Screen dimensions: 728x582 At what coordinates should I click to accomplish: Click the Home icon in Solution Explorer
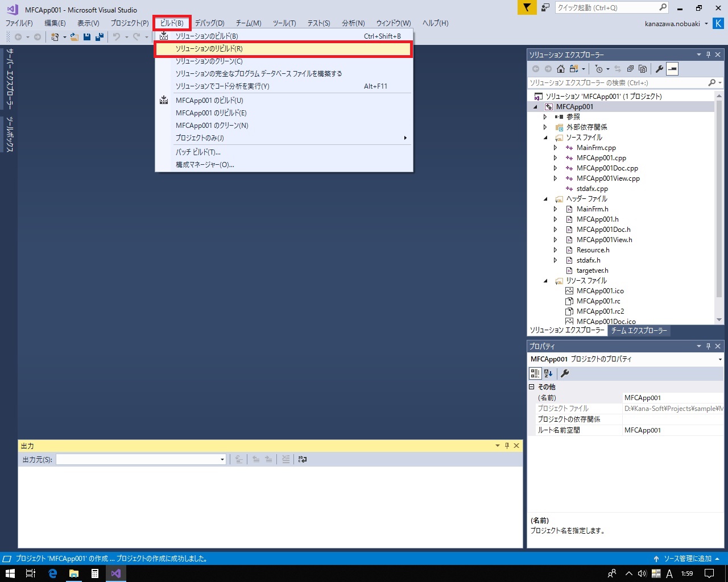[x=561, y=69]
